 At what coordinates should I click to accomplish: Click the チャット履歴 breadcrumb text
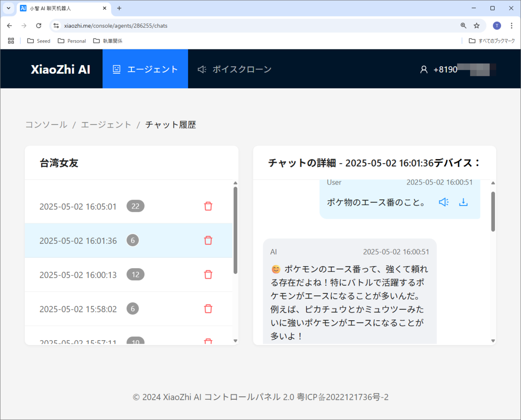(x=171, y=125)
